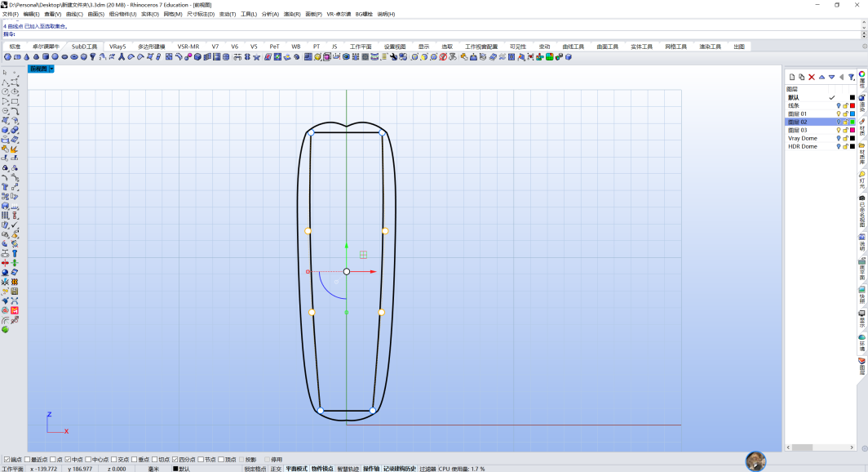The height and width of the screenshot is (472, 868).
Task: Create a new layer in the layer panel
Action: 792,77
